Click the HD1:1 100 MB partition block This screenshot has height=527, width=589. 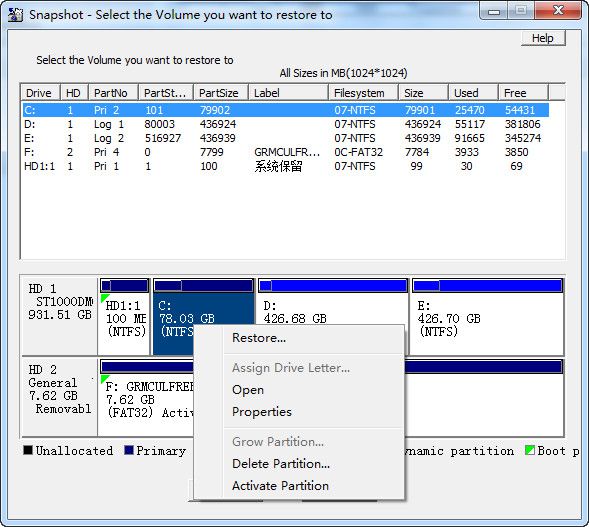click(x=124, y=316)
